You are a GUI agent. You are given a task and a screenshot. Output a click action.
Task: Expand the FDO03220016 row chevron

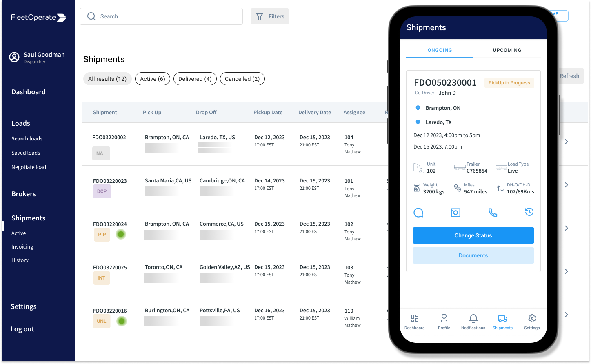567,315
